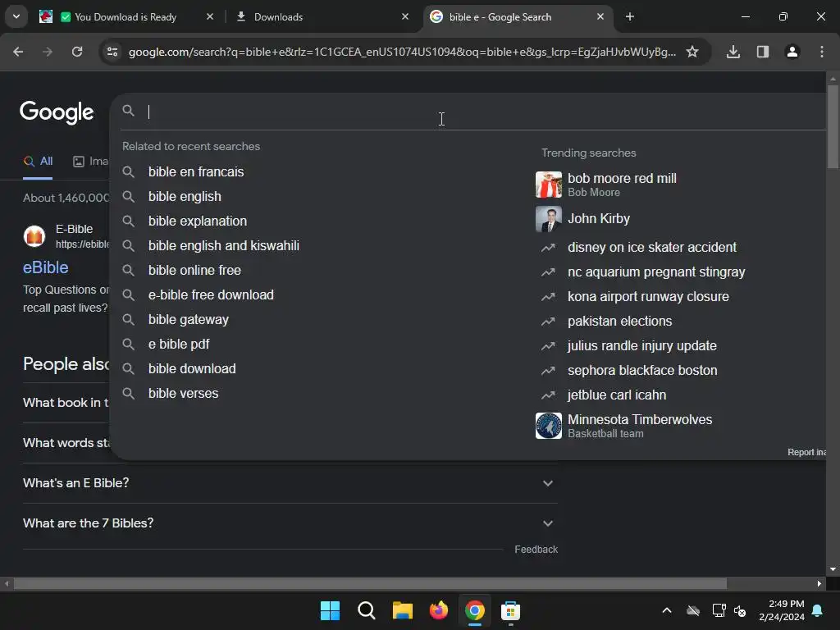Viewport: 840px width, 630px height.
Task: Select the All results tab
Action: [x=38, y=162]
